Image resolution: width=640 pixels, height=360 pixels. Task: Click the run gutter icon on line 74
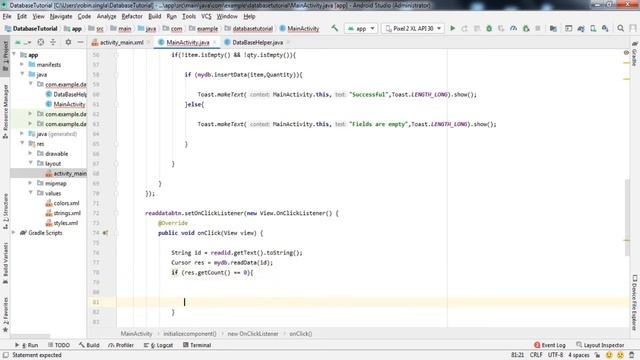tap(105, 233)
